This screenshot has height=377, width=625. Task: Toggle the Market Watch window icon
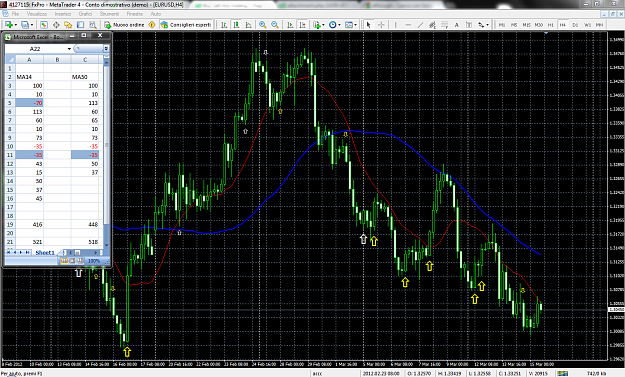point(44,25)
